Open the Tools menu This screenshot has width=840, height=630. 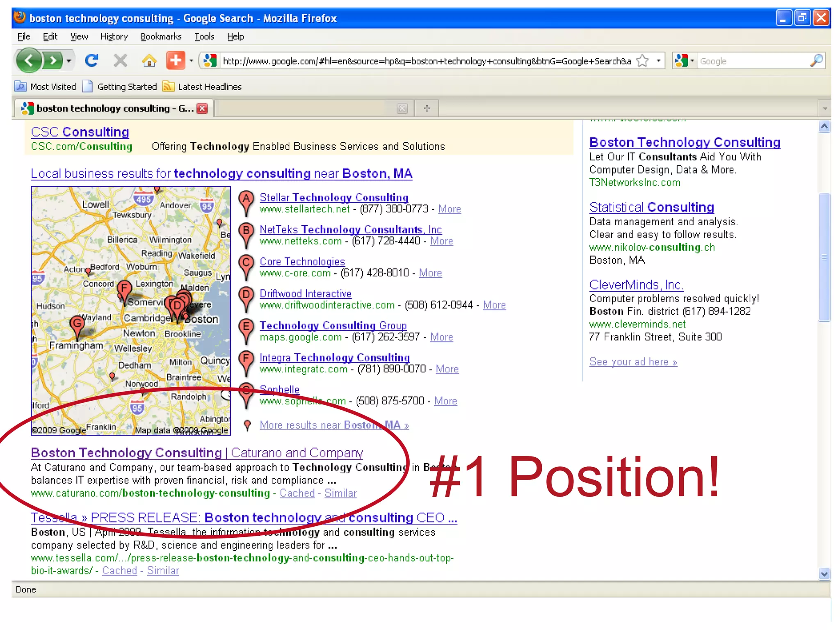(x=204, y=37)
